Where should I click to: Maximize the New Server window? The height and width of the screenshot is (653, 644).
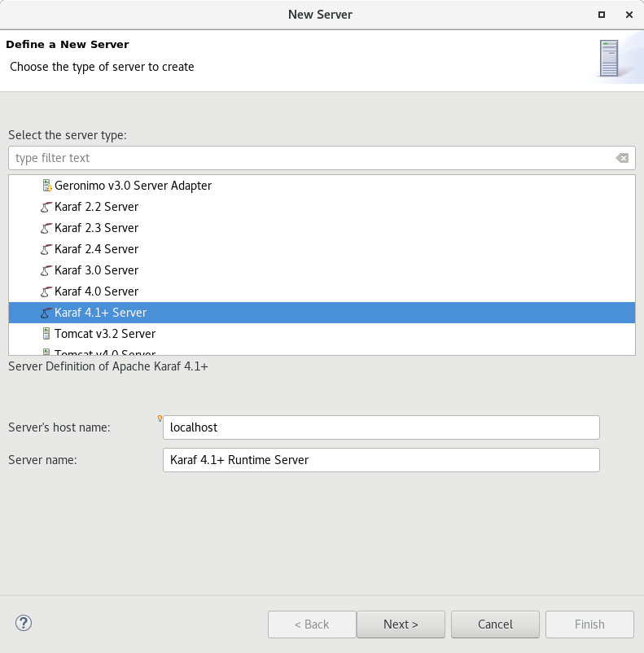tap(602, 15)
